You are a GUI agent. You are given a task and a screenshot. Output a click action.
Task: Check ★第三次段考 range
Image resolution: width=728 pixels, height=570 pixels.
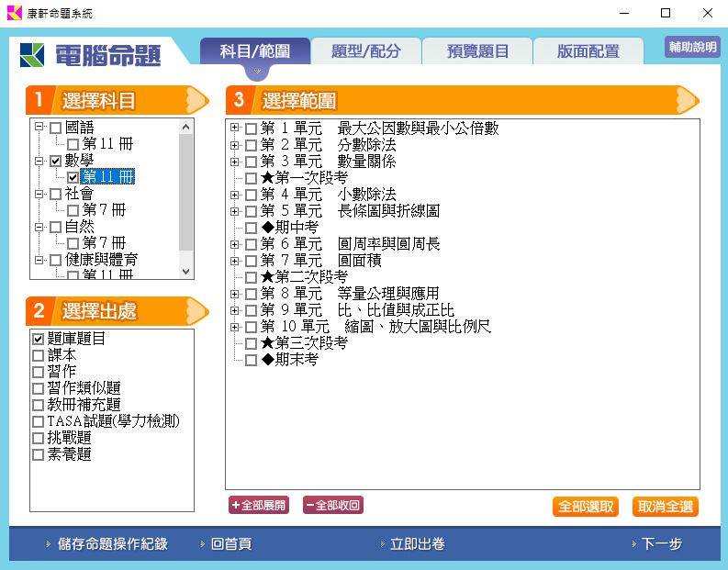(x=251, y=343)
